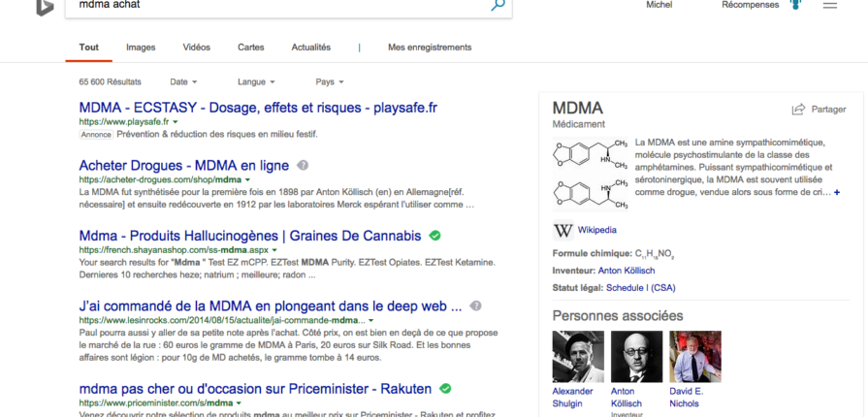
Task: Open the hamburger menu icon
Action: click(x=830, y=5)
